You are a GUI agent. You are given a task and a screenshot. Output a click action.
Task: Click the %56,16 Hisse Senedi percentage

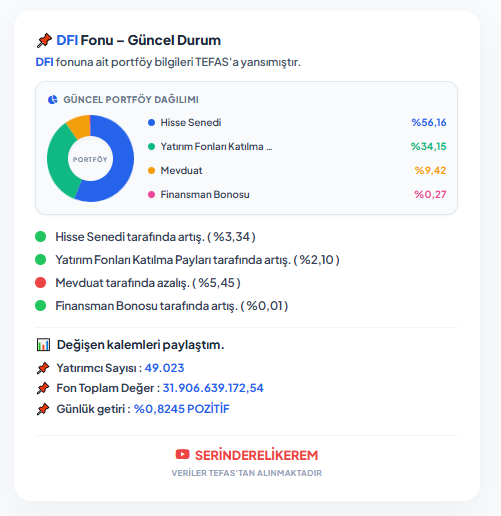pyautogui.click(x=429, y=123)
